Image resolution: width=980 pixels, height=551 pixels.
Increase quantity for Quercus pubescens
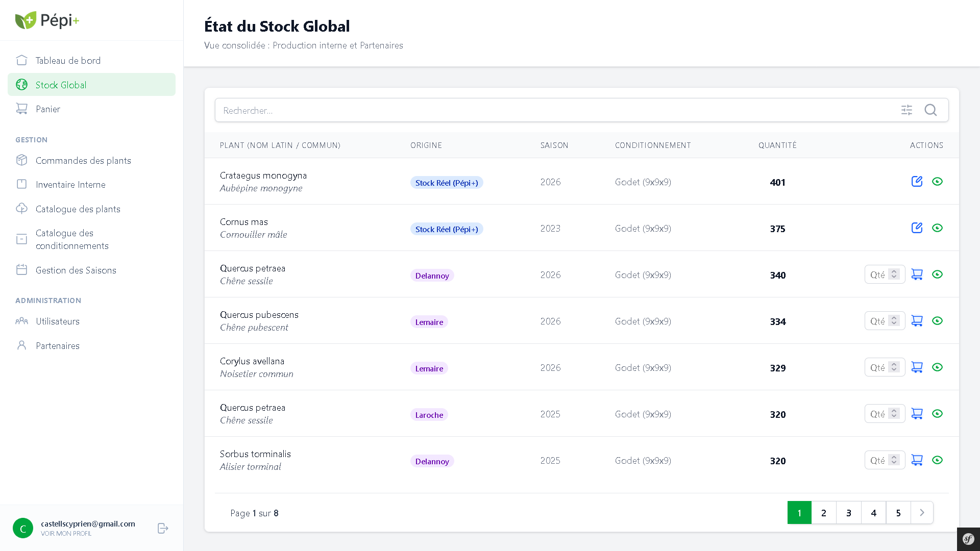coord(894,318)
